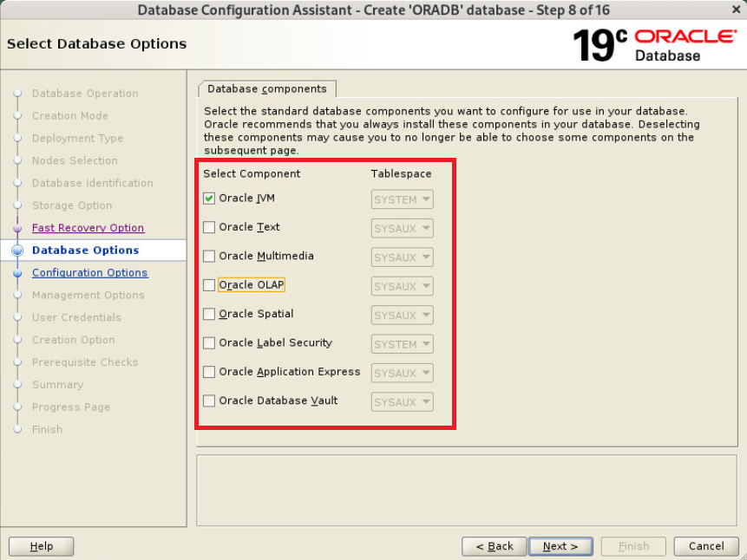The height and width of the screenshot is (560, 747).
Task: Open the Application Express tablespace dropdown
Action: click(402, 374)
